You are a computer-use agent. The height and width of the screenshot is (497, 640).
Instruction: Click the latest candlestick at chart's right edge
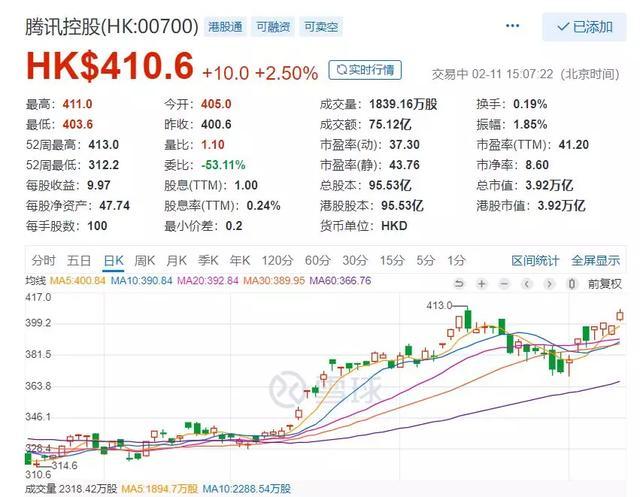[620, 315]
